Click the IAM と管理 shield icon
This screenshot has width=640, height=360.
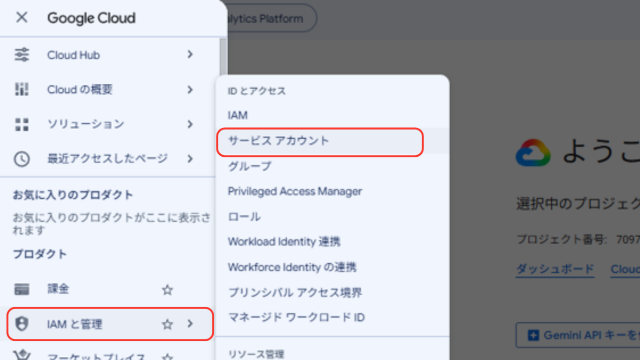tap(22, 324)
